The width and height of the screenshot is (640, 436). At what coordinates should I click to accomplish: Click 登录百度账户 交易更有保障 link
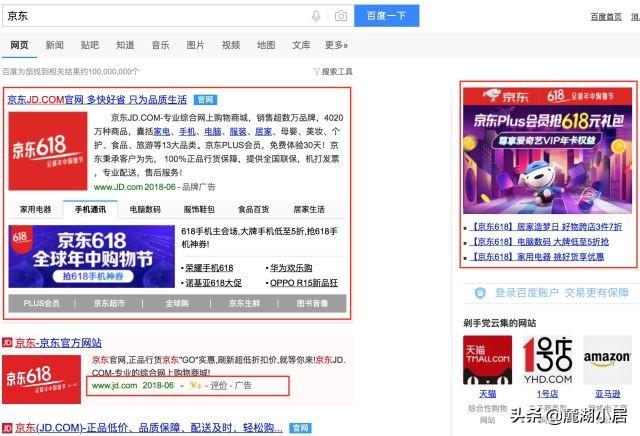pos(562,293)
